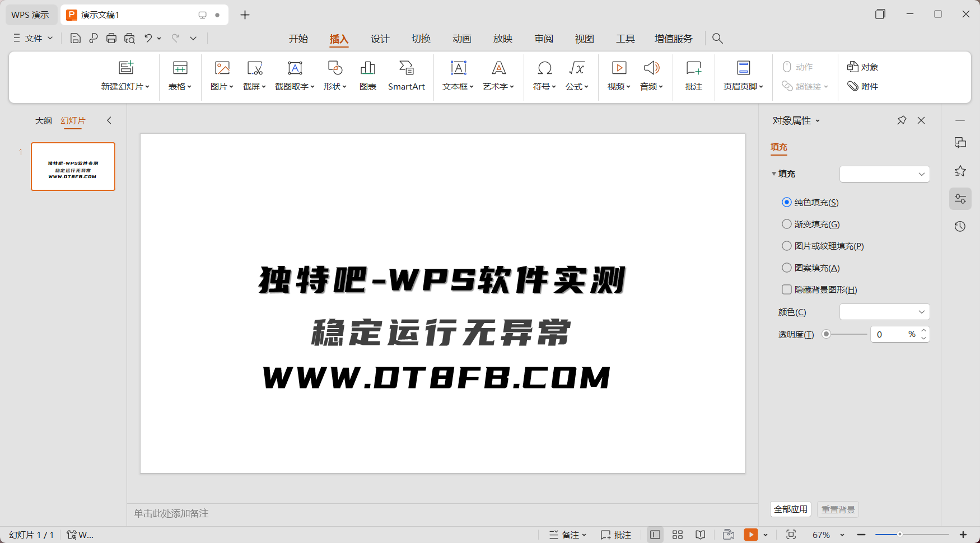
Task: Insert a new slide via 新建幻灯片 icon
Action: coord(126,68)
